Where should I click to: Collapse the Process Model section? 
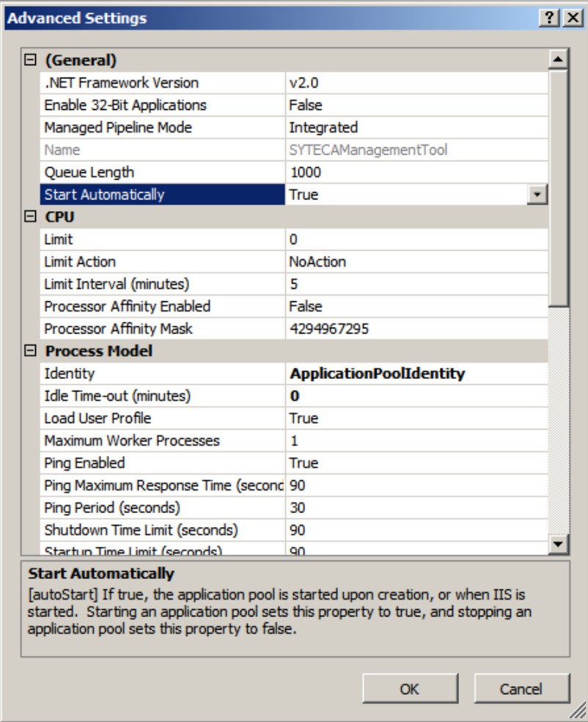31,351
